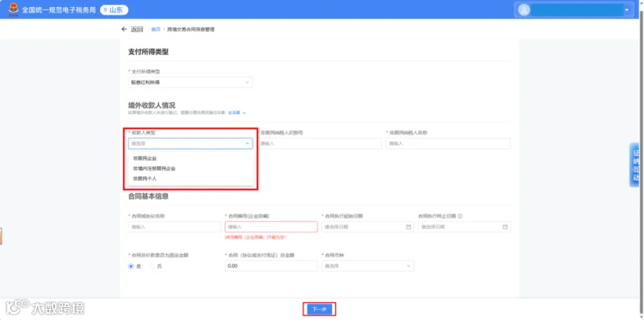Viewport: 644px width, 320px height.
Task: Click calendar icon in 合同执行终止日期 field
Action: [x=504, y=227]
